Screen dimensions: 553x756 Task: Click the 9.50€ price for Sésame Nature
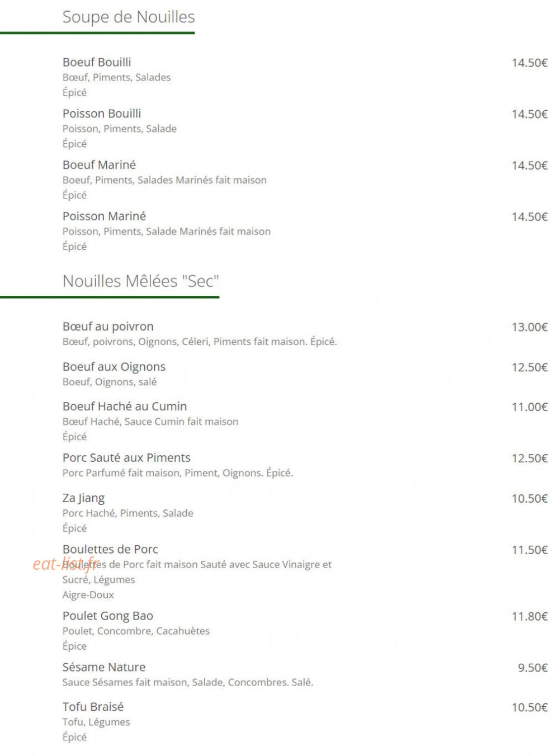coord(533,668)
